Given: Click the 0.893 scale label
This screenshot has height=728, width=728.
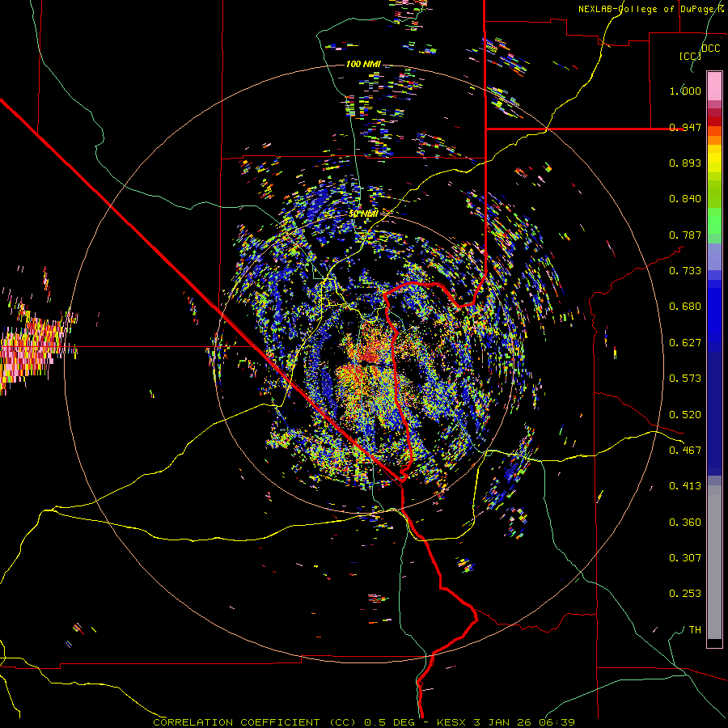Looking at the screenshot, I should point(685,163).
